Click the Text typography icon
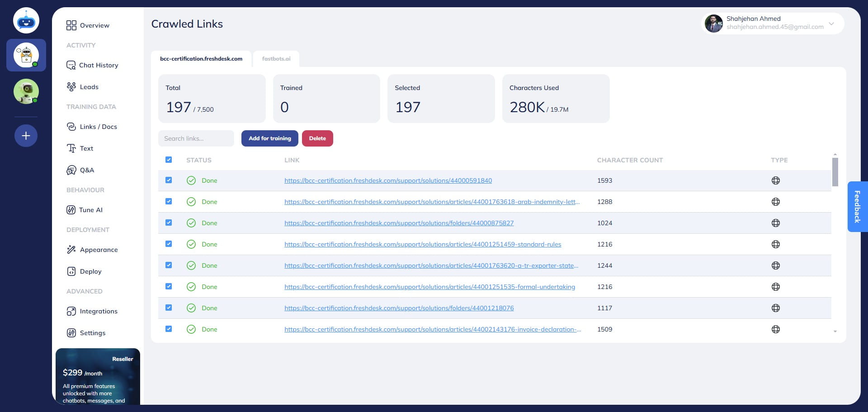 click(71, 148)
